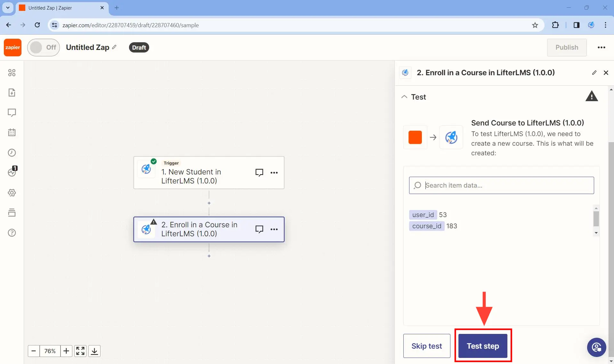Bookmark this page with star icon
Screen dimensions: 614x364
point(535,25)
